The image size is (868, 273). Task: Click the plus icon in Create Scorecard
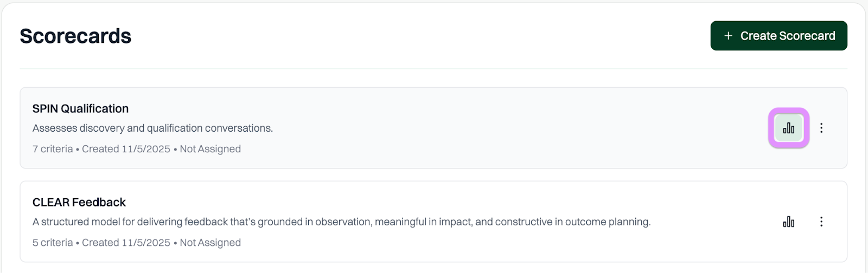(728, 36)
